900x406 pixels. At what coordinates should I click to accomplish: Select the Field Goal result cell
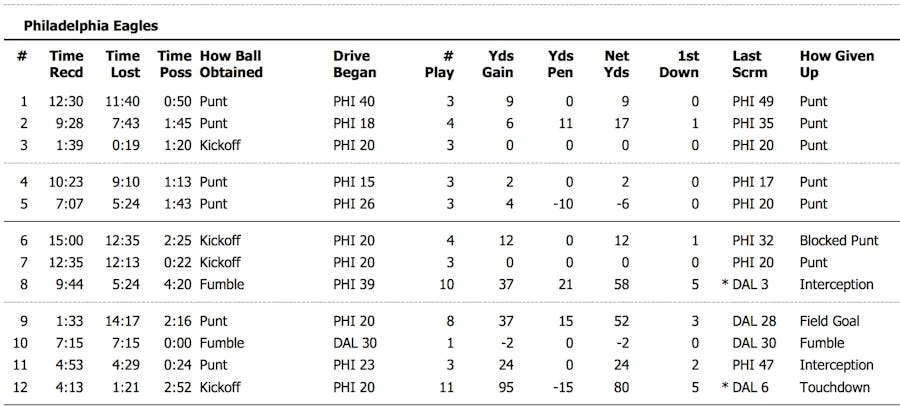point(829,321)
